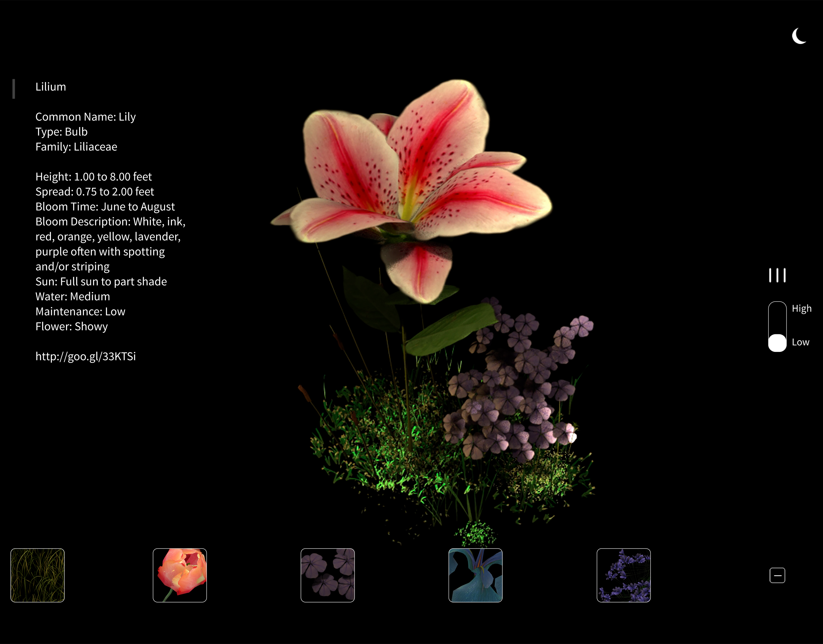This screenshot has height=644, width=823.
Task: Select the purple plumbago flowers thumbnail
Action: (328, 575)
